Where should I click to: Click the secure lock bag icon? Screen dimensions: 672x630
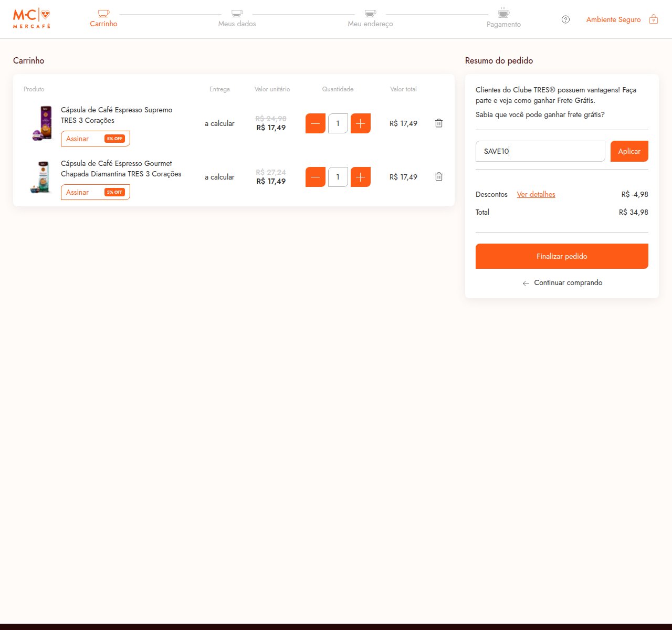[x=654, y=19]
